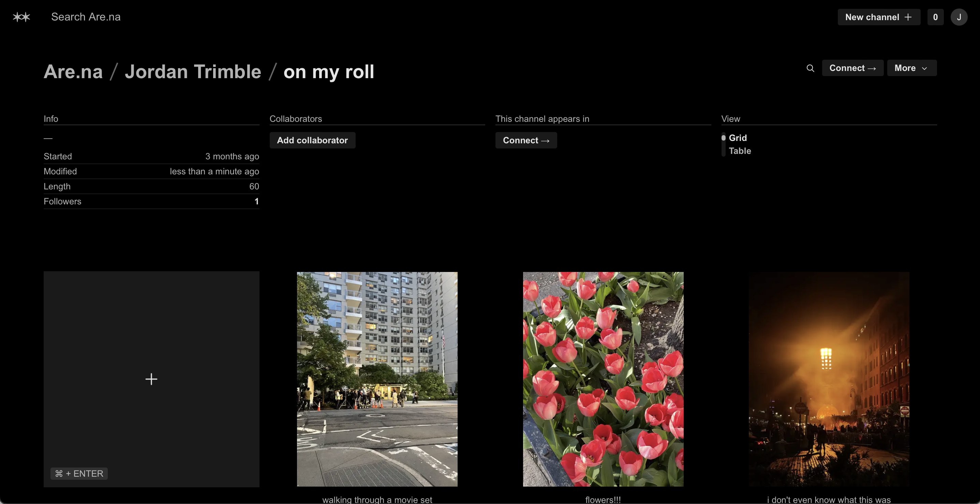980x504 pixels.
Task: Open search within this channel magnifier
Action: 810,68
